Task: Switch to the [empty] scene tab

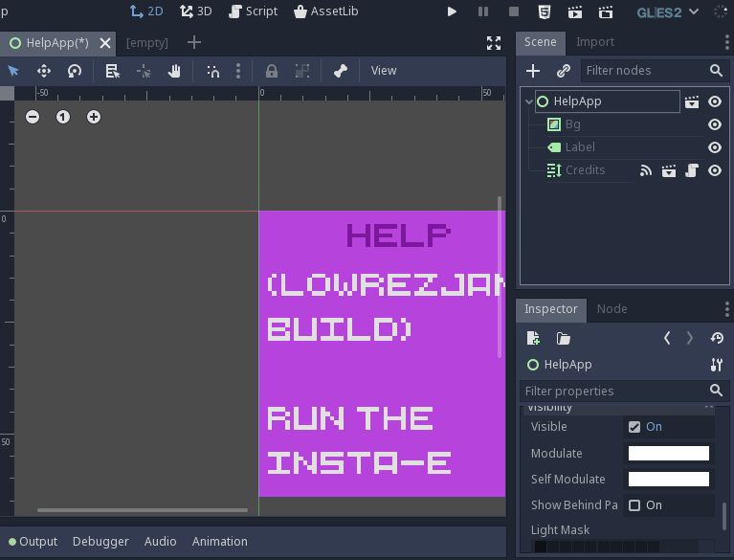Action: click(147, 43)
